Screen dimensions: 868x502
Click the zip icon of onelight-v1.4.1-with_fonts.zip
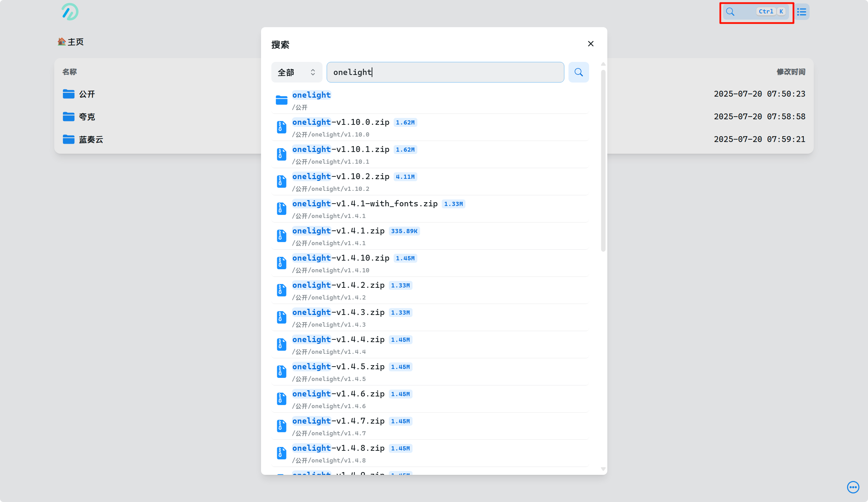pyautogui.click(x=281, y=208)
